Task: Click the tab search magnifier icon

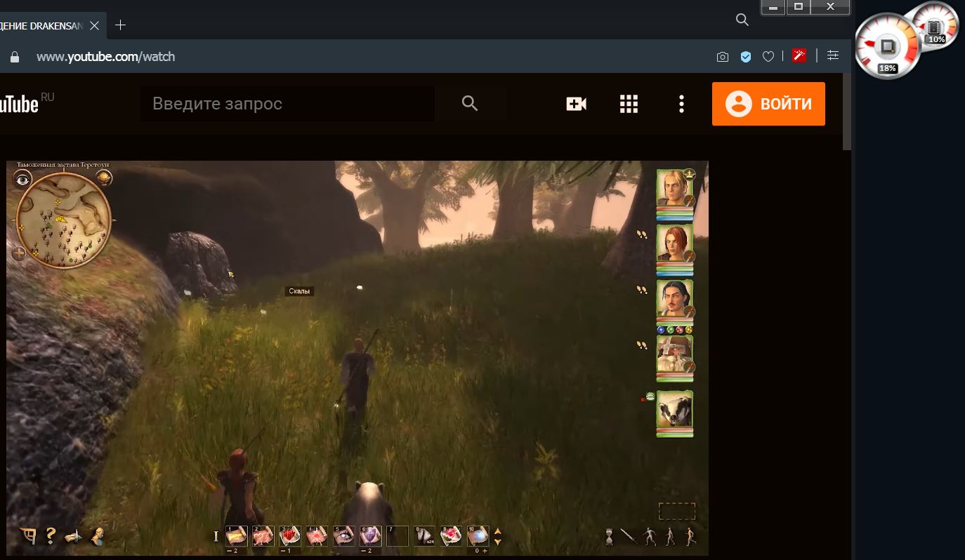Action: pos(742,20)
